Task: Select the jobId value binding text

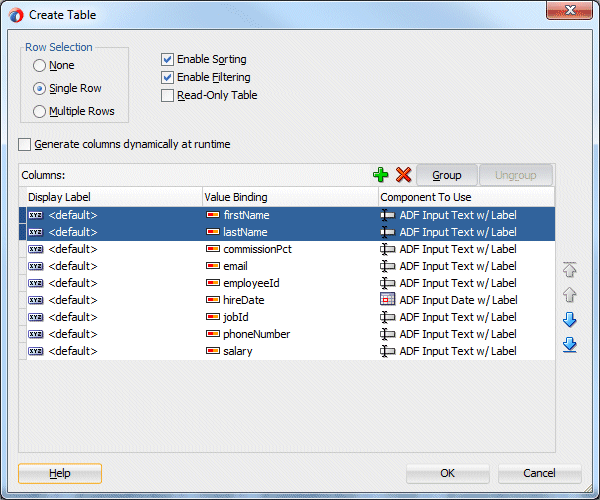Action: pyautogui.click(x=236, y=317)
